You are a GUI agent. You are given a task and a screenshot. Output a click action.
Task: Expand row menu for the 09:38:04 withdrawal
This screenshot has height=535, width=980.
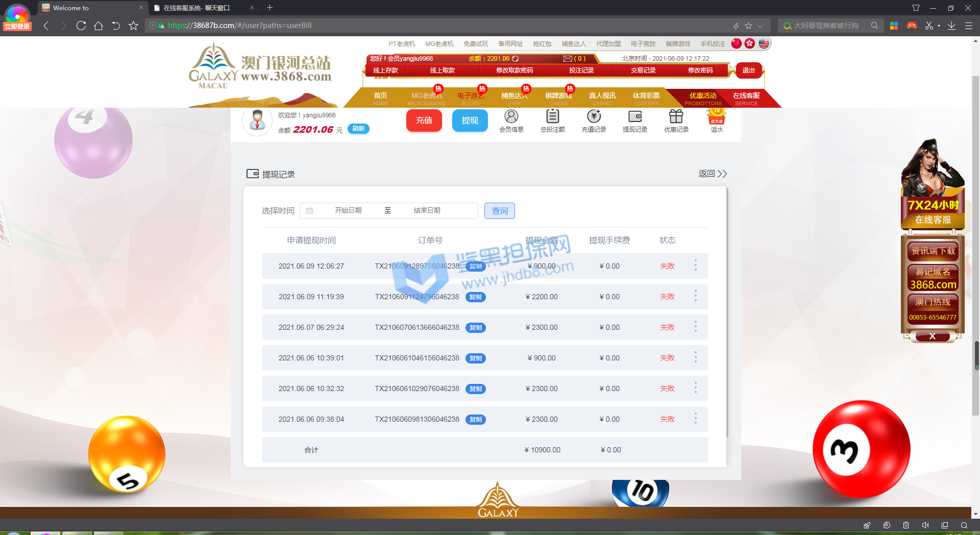click(x=695, y=419)
